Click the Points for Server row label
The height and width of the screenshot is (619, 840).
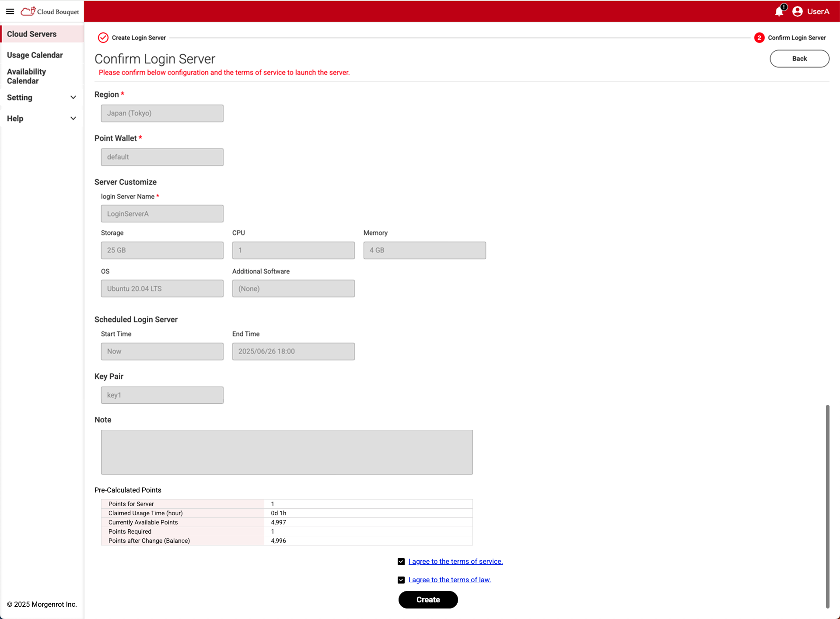pyautogui.click(x=131, y=504)
